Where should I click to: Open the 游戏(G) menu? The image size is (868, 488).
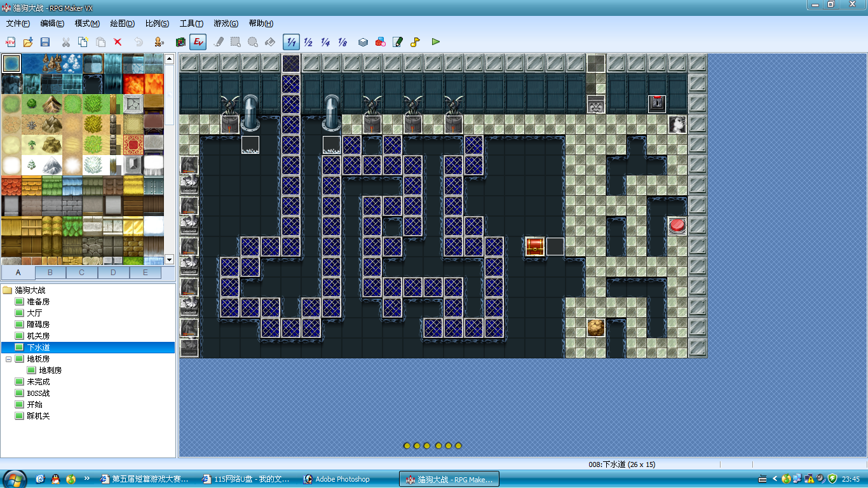point(226,24)
